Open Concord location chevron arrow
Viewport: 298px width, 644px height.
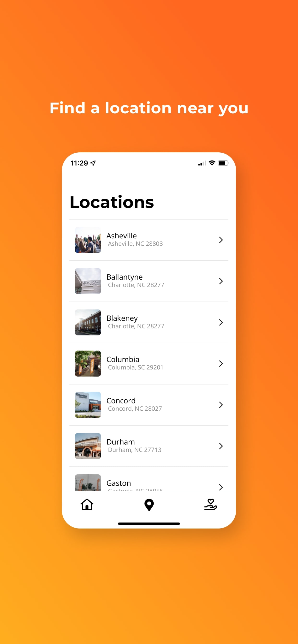click(x=221, y=405)
